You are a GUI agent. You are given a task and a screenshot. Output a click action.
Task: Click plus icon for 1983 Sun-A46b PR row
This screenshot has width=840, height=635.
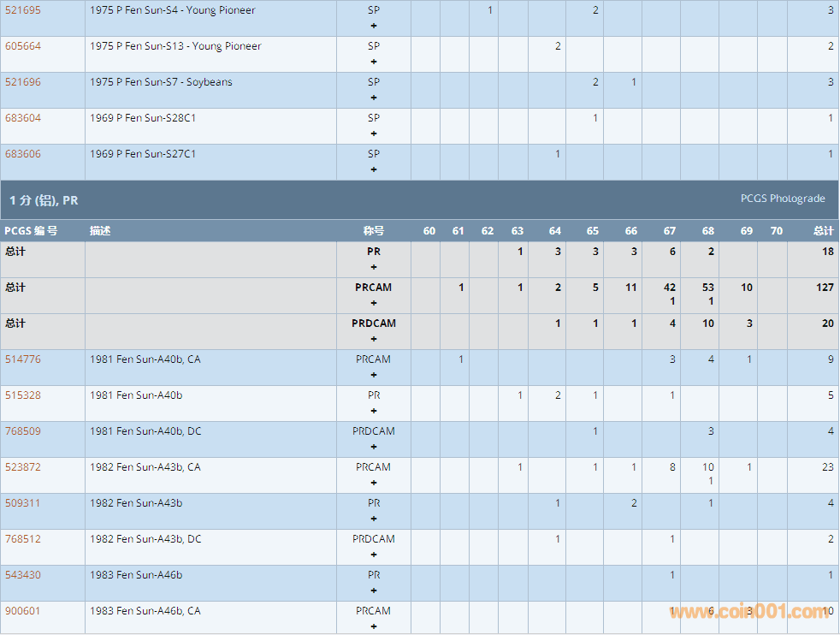374,590
